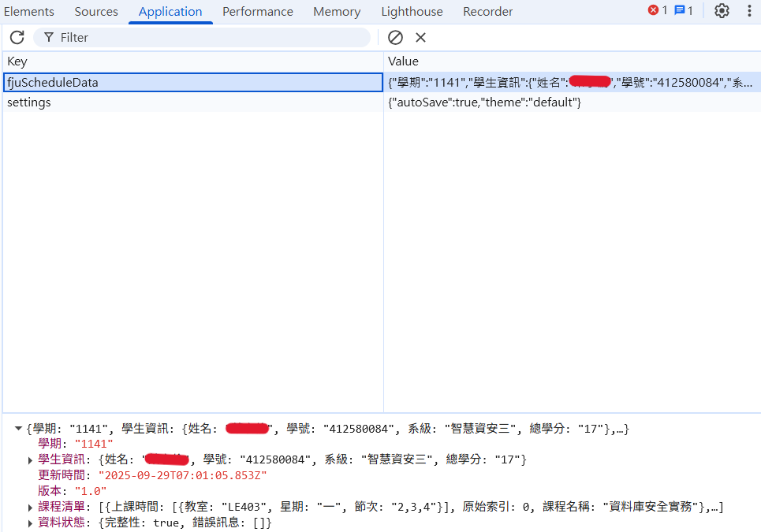Select the settings key row
761x532 pixels.
(x=193, y=102)
